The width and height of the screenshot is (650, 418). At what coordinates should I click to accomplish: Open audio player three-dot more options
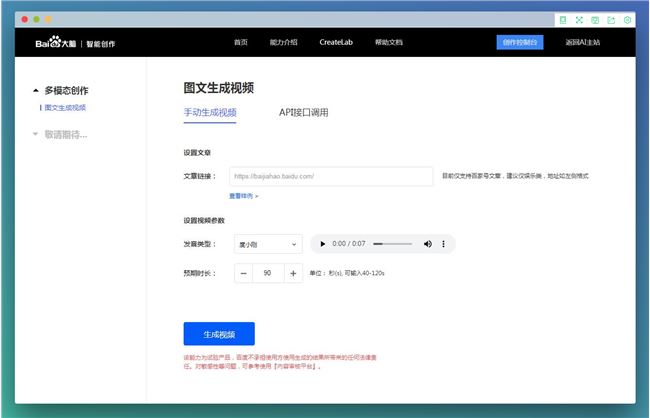[x=443, y=244]
